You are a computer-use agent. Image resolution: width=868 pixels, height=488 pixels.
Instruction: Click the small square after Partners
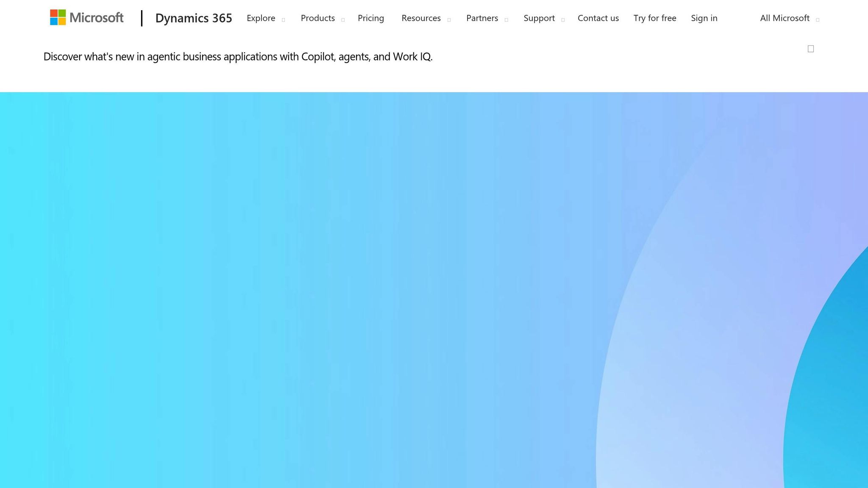click(506, 20)
